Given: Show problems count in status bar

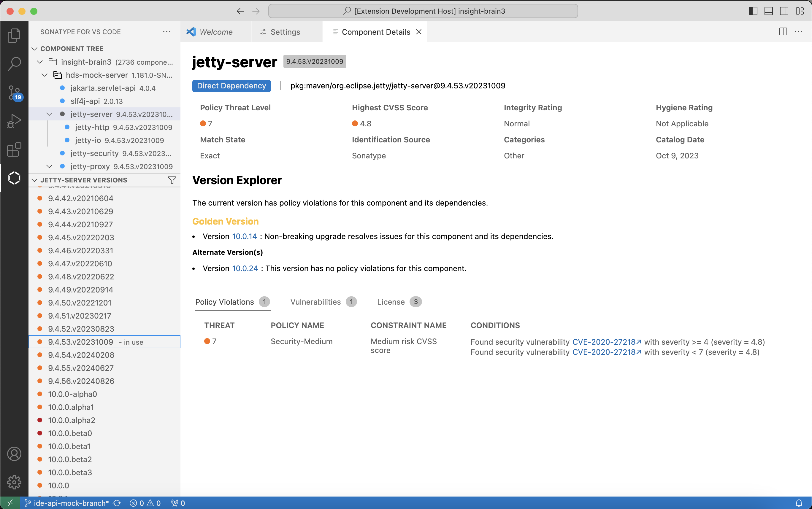Looking at the screenshot, I should [x=145, y=503].
